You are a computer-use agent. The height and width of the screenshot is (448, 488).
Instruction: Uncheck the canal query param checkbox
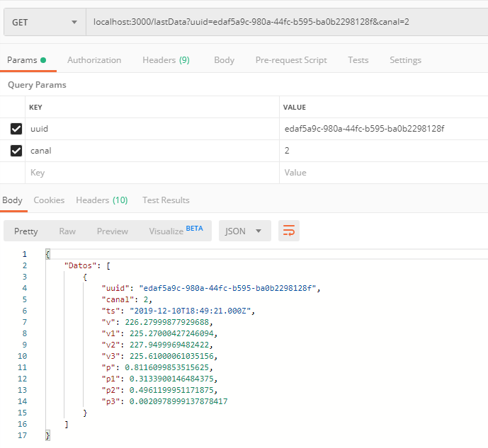click(16, 151)
